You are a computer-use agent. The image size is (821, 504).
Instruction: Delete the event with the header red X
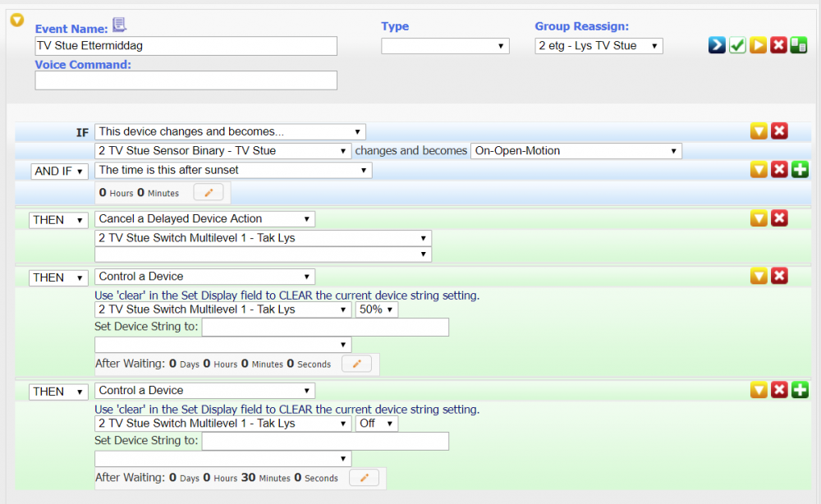[778, 46]
